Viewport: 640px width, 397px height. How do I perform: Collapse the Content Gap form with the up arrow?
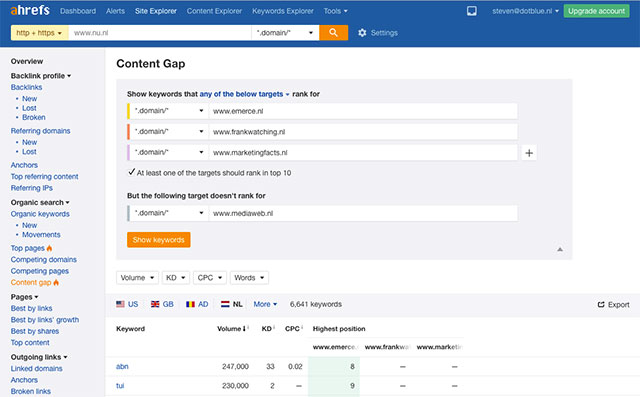pos(560,249)
